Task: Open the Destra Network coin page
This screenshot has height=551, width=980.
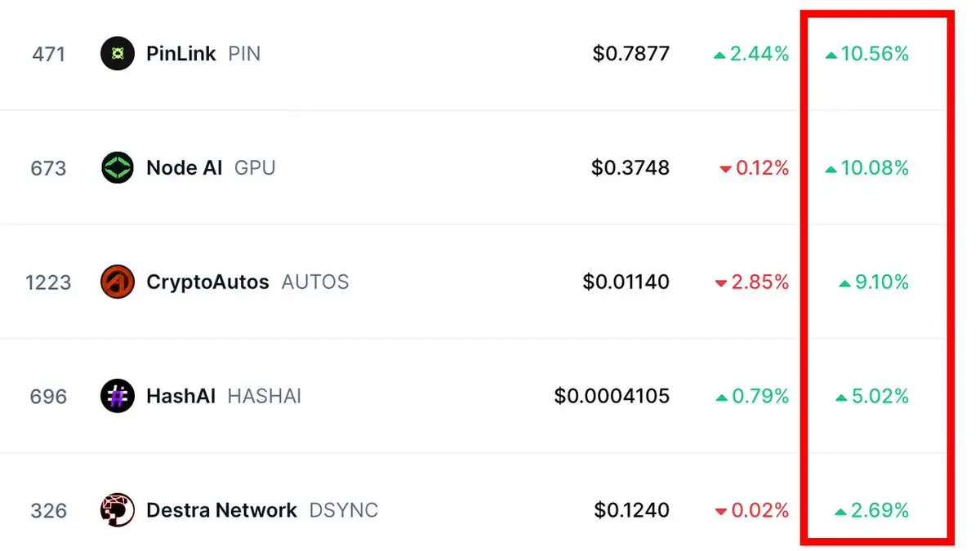Action: (x=221, y=511)
